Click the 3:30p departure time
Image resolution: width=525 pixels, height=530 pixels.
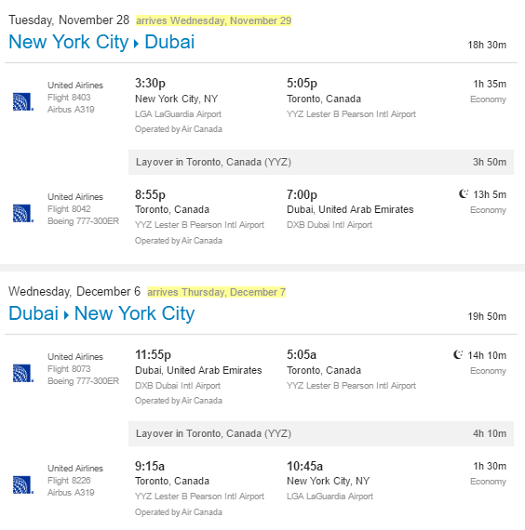(x=150, y=83)
